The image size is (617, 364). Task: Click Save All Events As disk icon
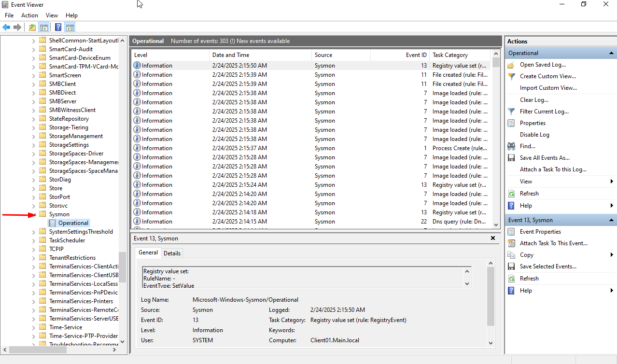coord(511,158)
